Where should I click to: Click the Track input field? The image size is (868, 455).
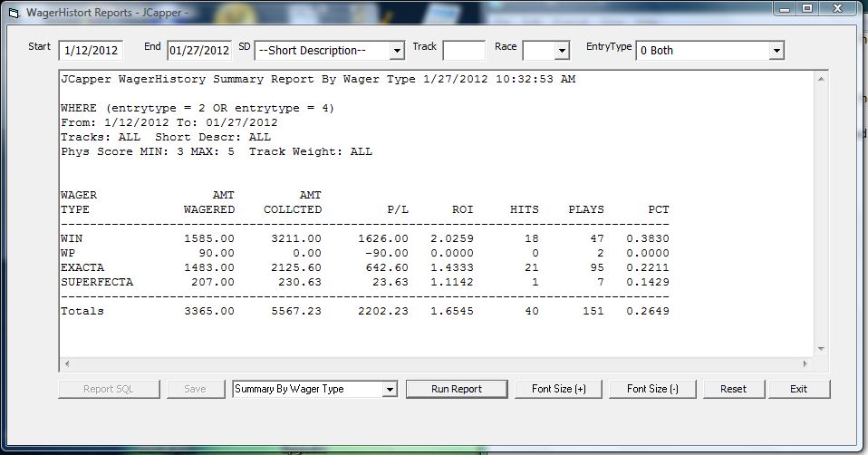pos(464,51)
